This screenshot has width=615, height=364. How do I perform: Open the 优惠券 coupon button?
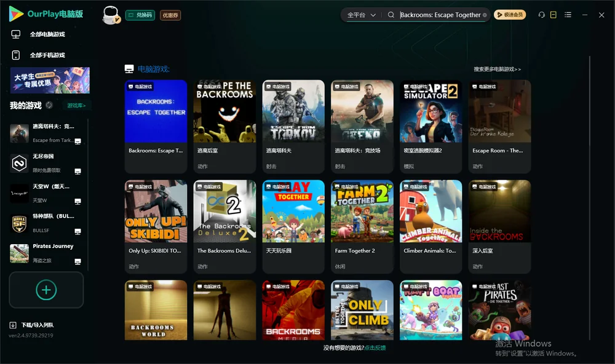click(170, 15)
